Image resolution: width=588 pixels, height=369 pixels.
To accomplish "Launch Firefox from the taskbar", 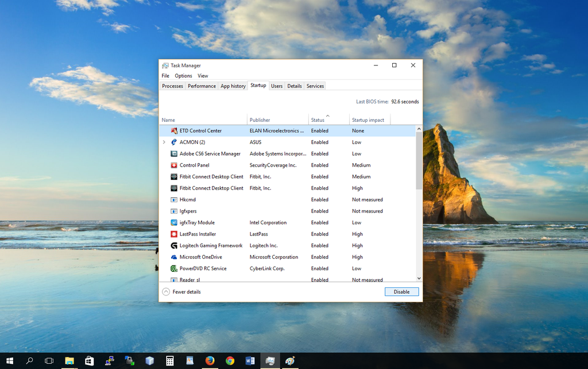I will [x=210, y=361].
